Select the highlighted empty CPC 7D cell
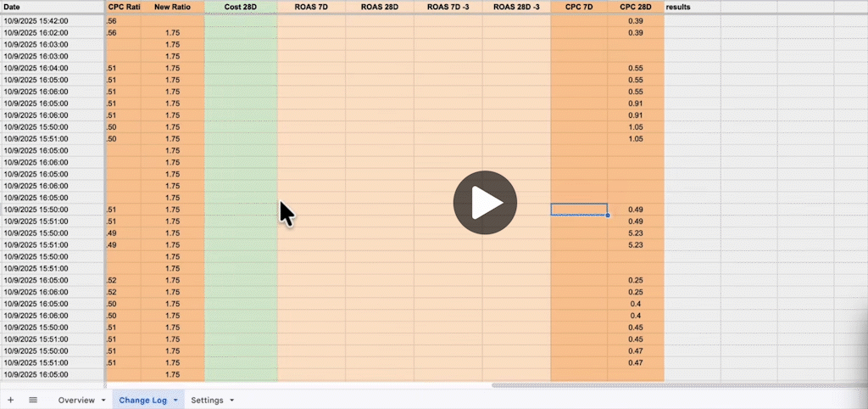 tap(578, 209)
